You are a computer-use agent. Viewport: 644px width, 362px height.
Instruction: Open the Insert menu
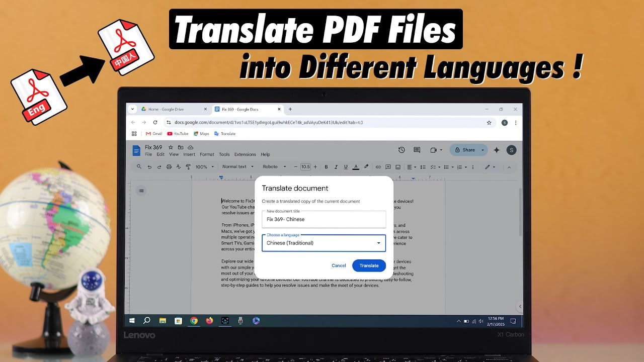(189, 154)
